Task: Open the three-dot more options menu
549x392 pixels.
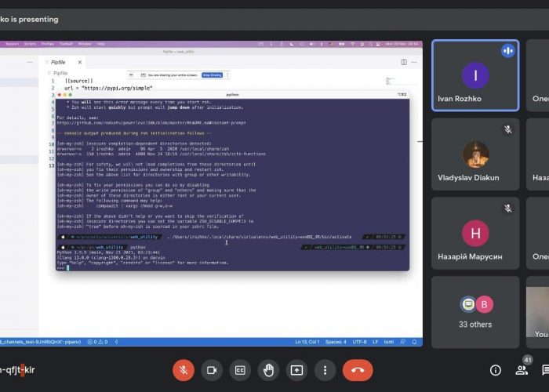Action: pos(325,369)
